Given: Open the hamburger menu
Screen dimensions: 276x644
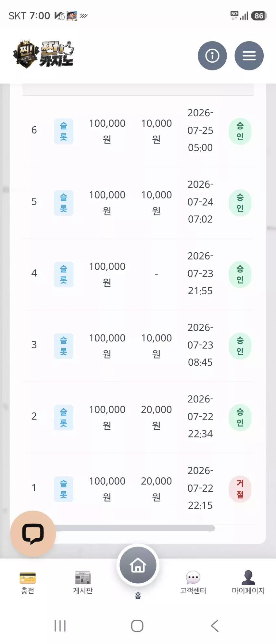Looking at the screenshot, I should [x=249, y=56].
